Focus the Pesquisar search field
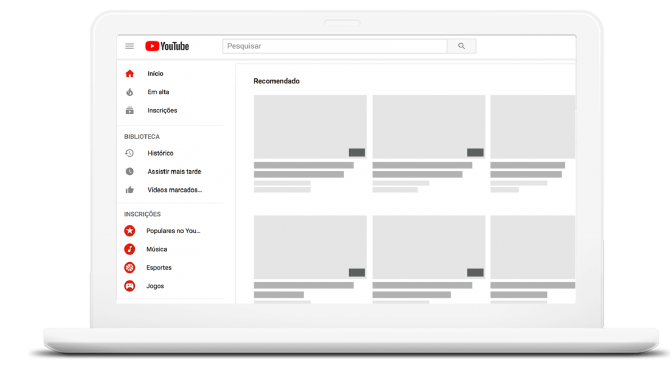This screenshot has height=372, width=672. point(335,46)
